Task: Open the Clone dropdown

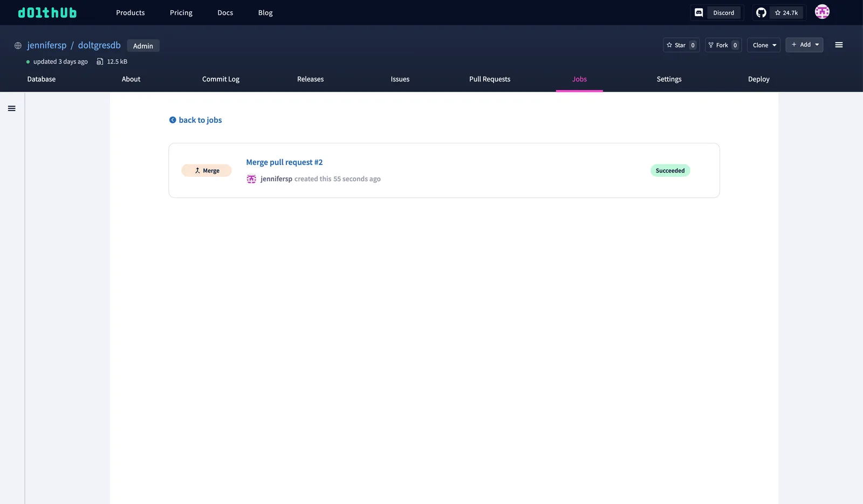Action: point(764,45)
